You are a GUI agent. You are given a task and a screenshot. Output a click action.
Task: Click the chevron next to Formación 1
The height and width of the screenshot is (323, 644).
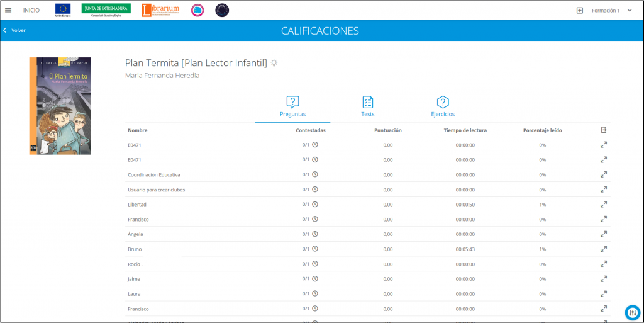pyautogui.click(x=630, y=11)
